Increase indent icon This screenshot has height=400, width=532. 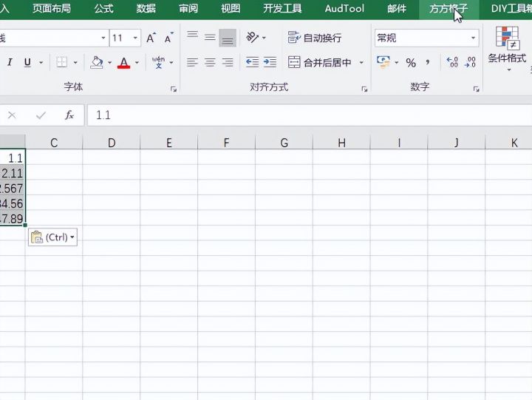tap(270, 63)
